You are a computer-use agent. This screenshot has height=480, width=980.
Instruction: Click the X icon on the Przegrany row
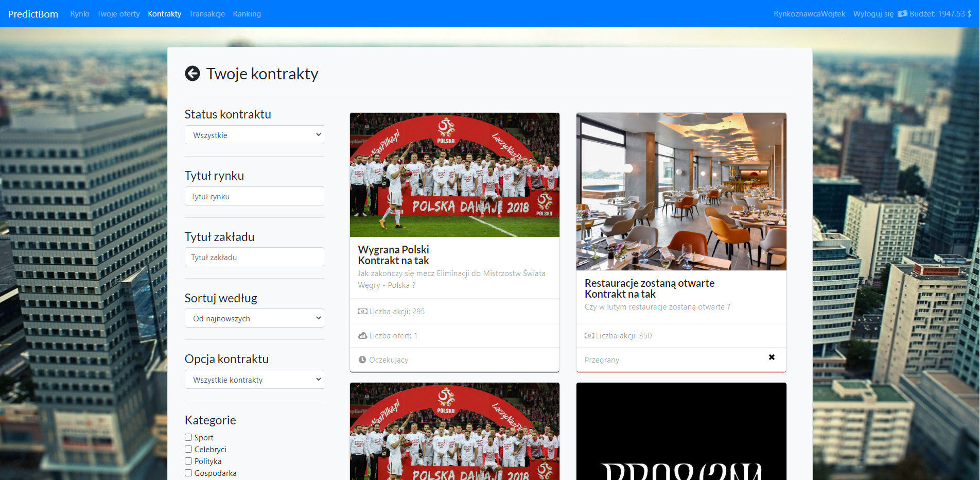pyautogui.click(x=772, y=357)
